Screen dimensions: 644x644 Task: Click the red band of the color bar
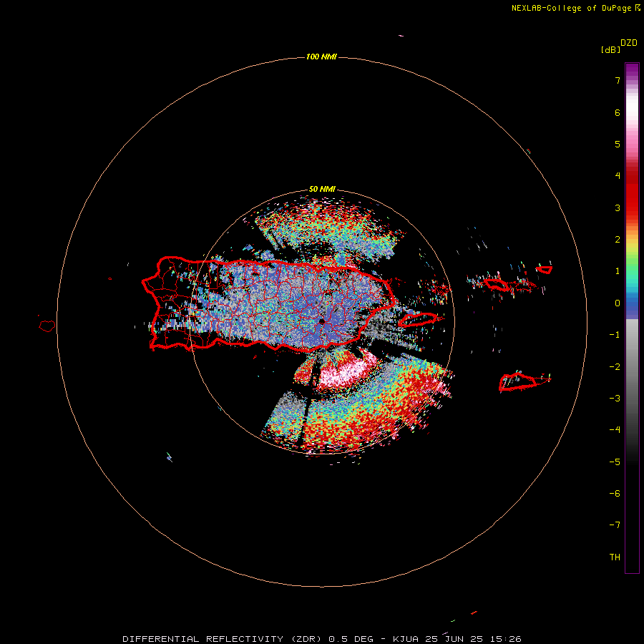click(632, 193)
